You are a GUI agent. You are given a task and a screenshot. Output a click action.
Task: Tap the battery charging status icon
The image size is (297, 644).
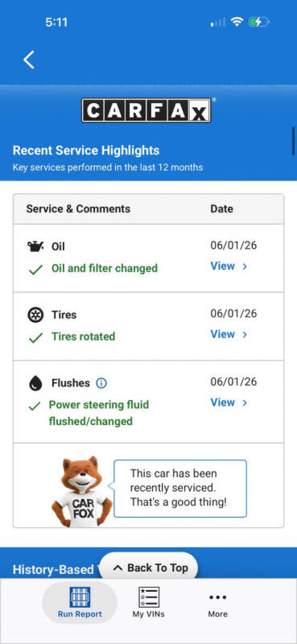point(259,22)
